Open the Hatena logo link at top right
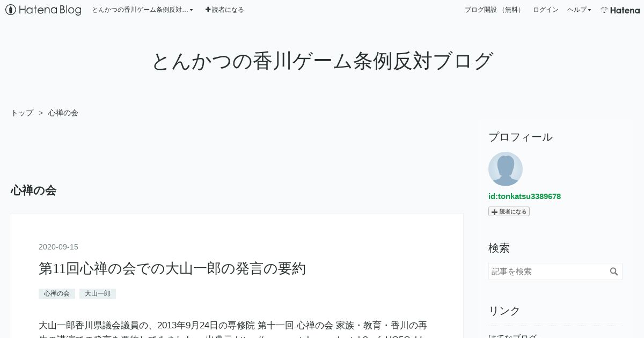The width and height of the screenshot is (644, 338). [620, 10]
